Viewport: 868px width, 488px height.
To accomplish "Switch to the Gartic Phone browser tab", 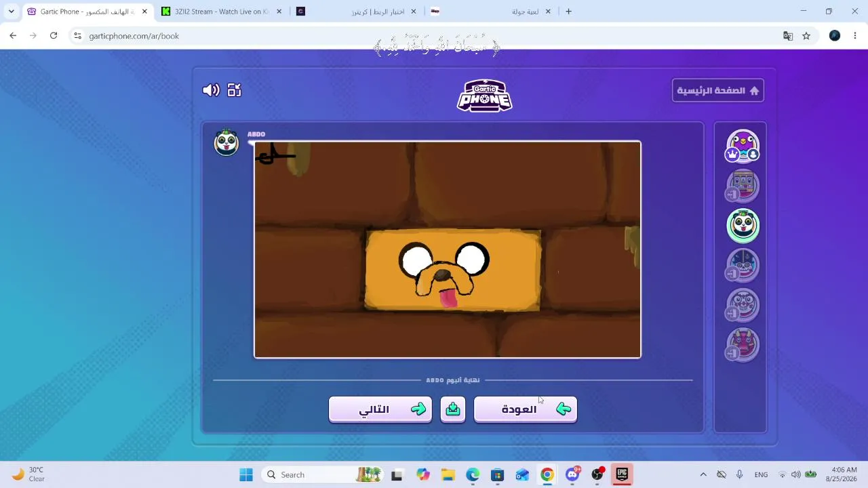I will pos(87,12).
